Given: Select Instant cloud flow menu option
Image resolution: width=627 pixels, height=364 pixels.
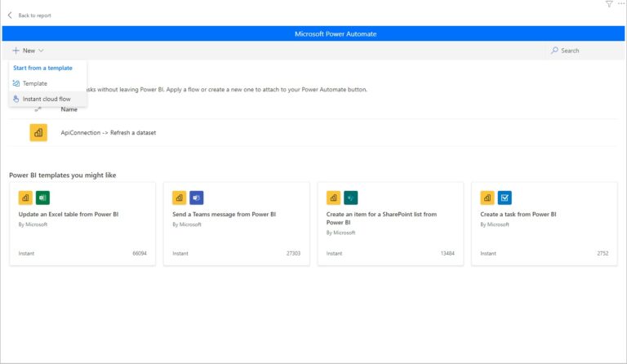Looking at the screenshot, I should pyautogui.click(x=47, y=99).
